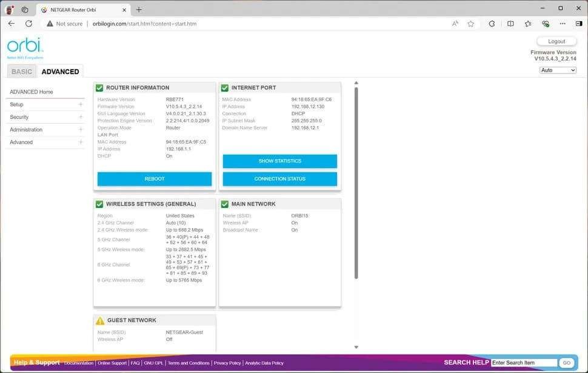Reload the page with refresh icon
Viewport: 588px width, 373px height.
pos(28,24)
